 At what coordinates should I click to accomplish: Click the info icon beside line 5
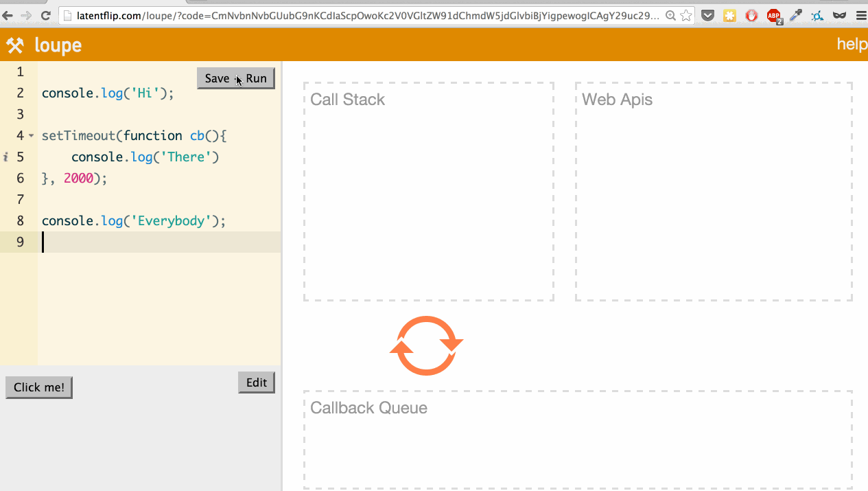pyautogui.click(x=5, y=157)
